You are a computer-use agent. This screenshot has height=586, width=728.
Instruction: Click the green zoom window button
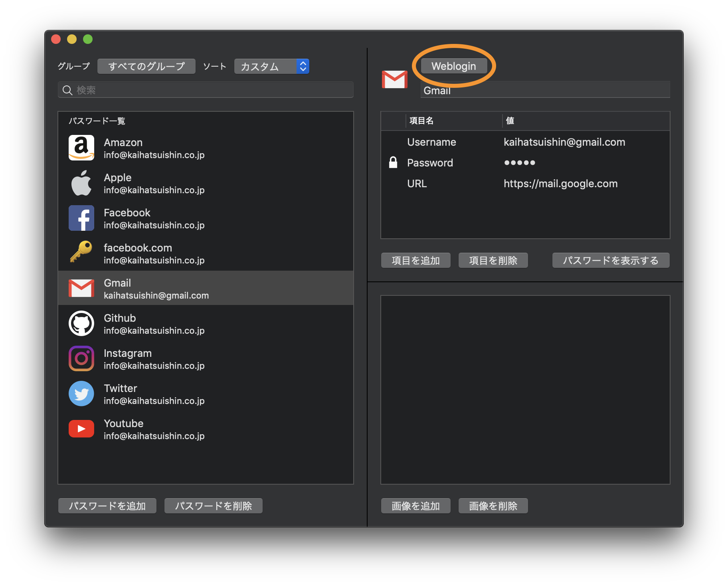88,39
